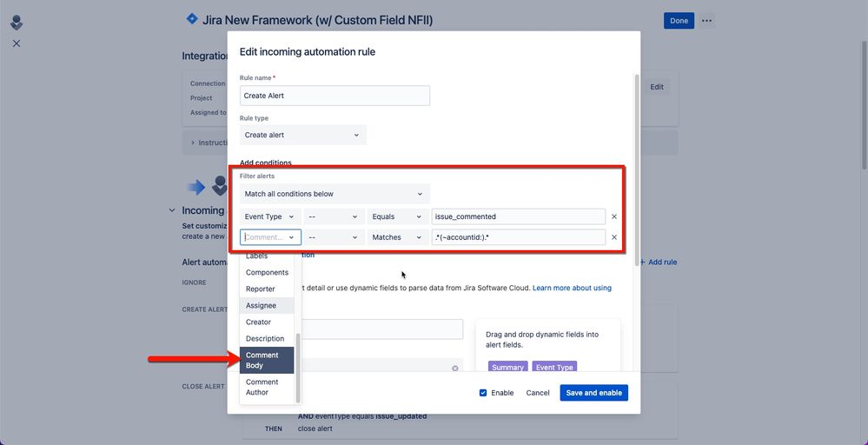Remove the Comment Body condition row
Screen dimensions: 868x445
click(x=614, y=237)
